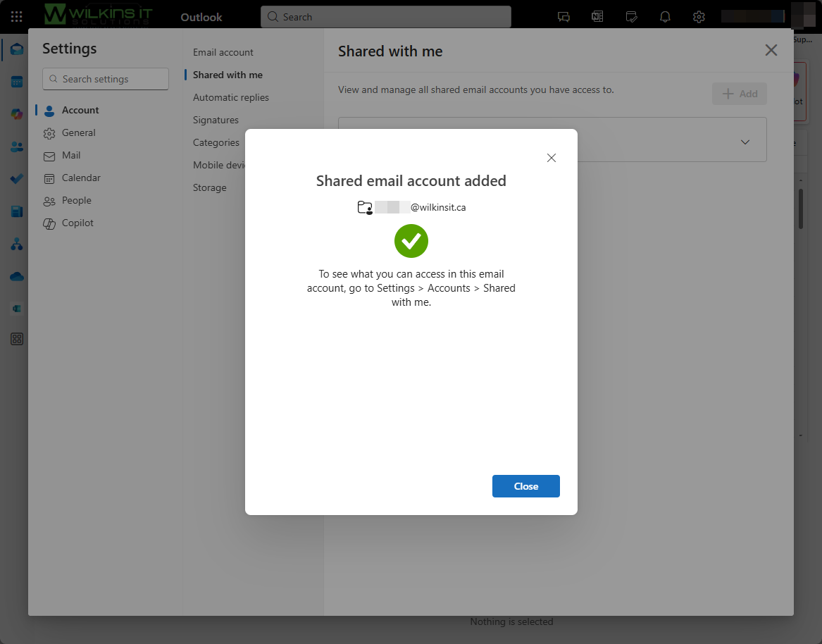This screenshot has width=822, height=644.
Task: Click the Settings gear in top bar
Action: (699, 17)
